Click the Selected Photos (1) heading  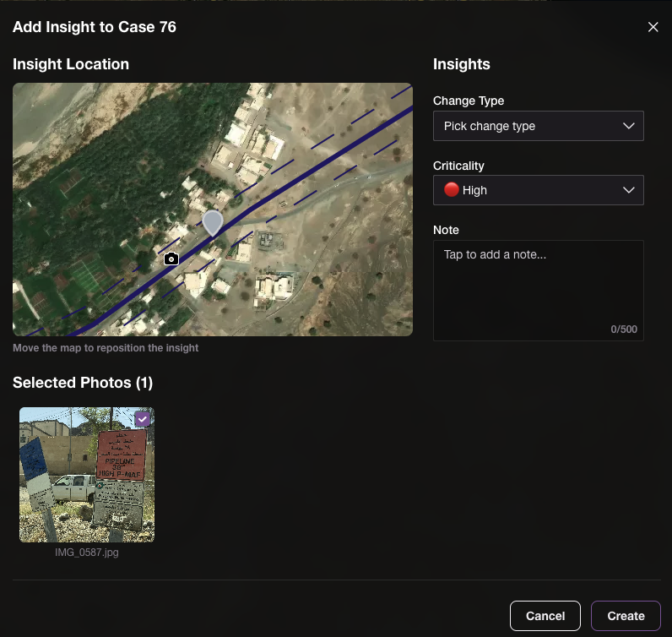pyautogui.click(x=83, y=383)
